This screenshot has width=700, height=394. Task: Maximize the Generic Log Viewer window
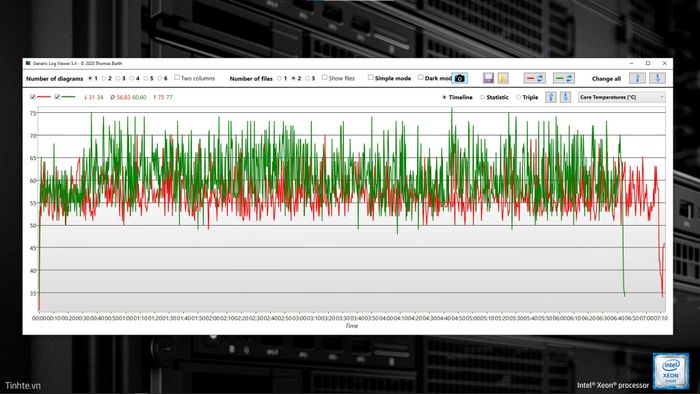648,63
